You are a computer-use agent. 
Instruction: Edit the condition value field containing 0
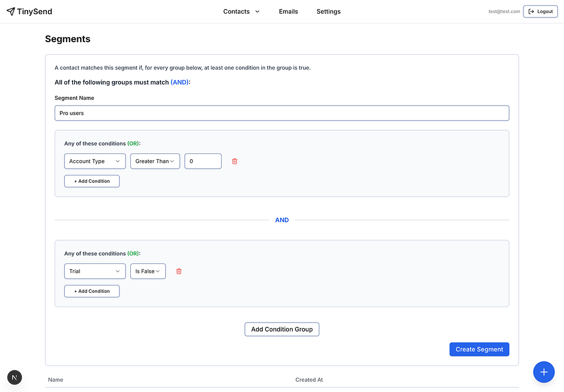pos(203,161)
